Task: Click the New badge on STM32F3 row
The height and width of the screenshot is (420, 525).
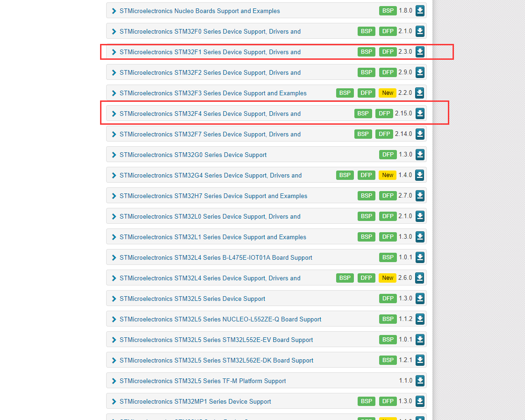Action: click(388, 93)
